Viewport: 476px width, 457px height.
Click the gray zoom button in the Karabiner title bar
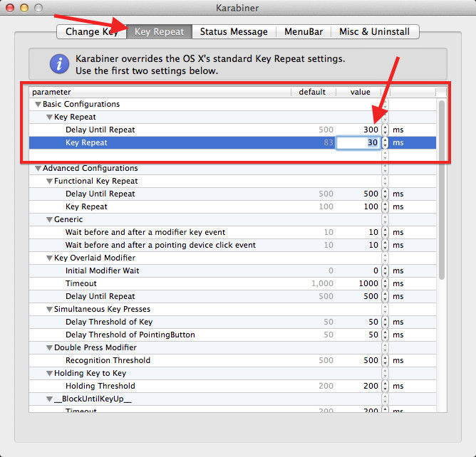pyautogui.click(x=38, y=8)
